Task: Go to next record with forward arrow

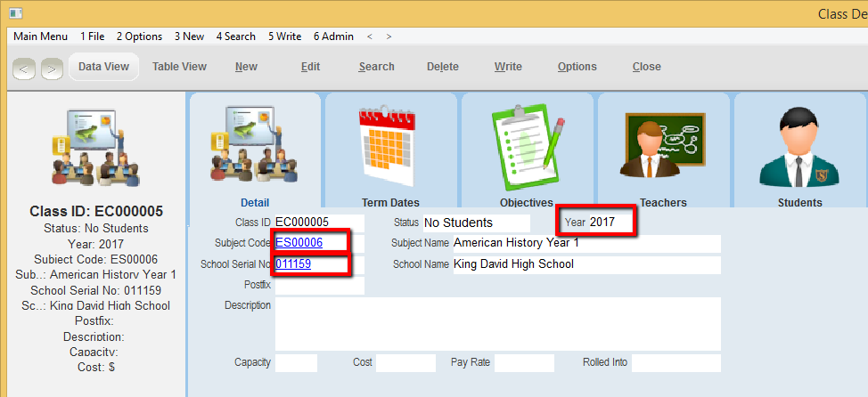Action: tap(52, 68)
